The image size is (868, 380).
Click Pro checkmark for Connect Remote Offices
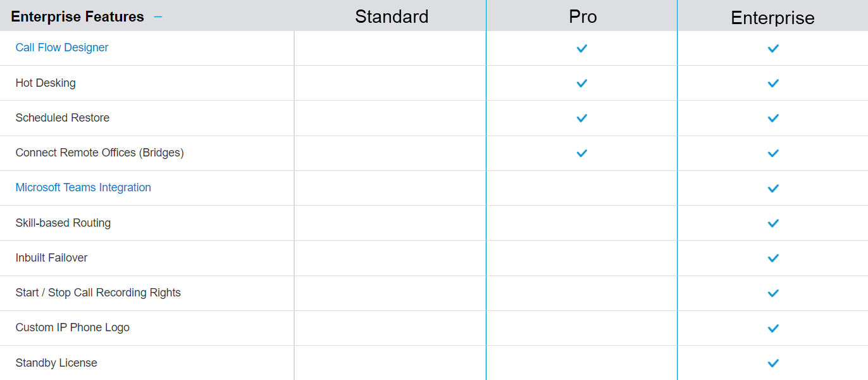pos(582,153)
